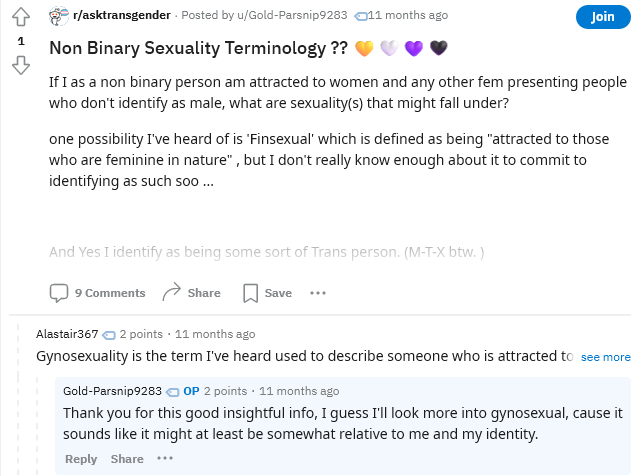
Task: Open the post's three-dot more options
Action: click(318, 293)
